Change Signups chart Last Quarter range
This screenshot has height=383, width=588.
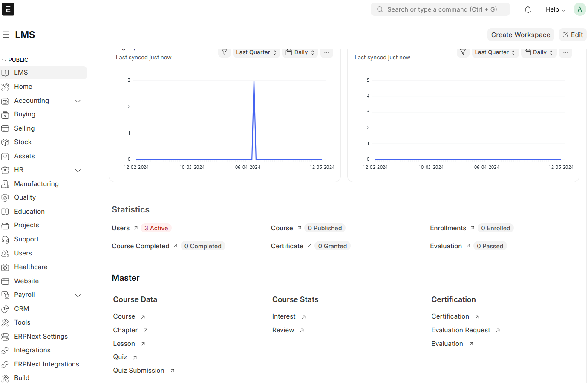click(x=257, y=52)
